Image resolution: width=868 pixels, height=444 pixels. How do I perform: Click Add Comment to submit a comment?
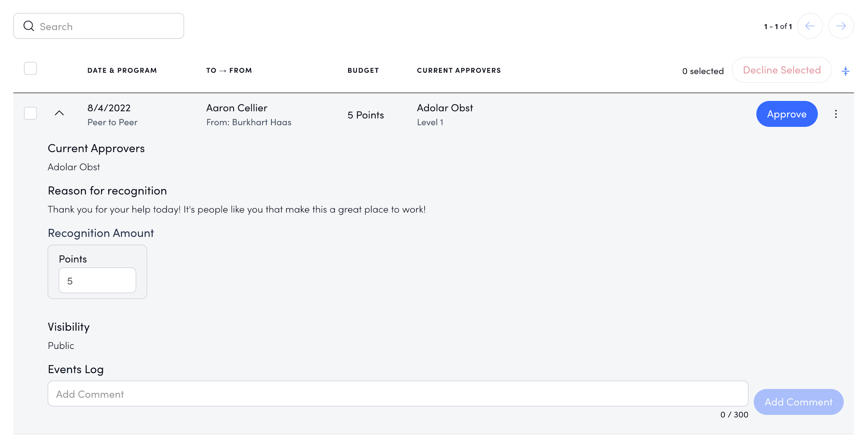coord(798,402)
